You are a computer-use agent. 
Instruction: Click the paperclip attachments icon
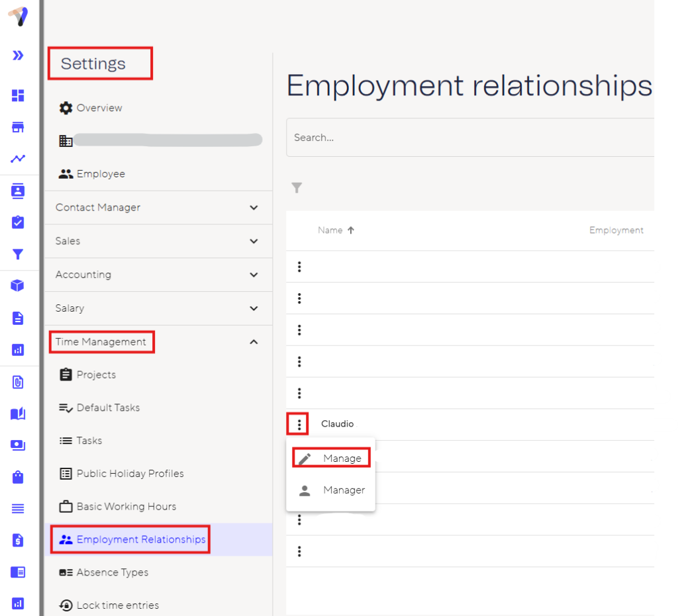tap(18, 382)
